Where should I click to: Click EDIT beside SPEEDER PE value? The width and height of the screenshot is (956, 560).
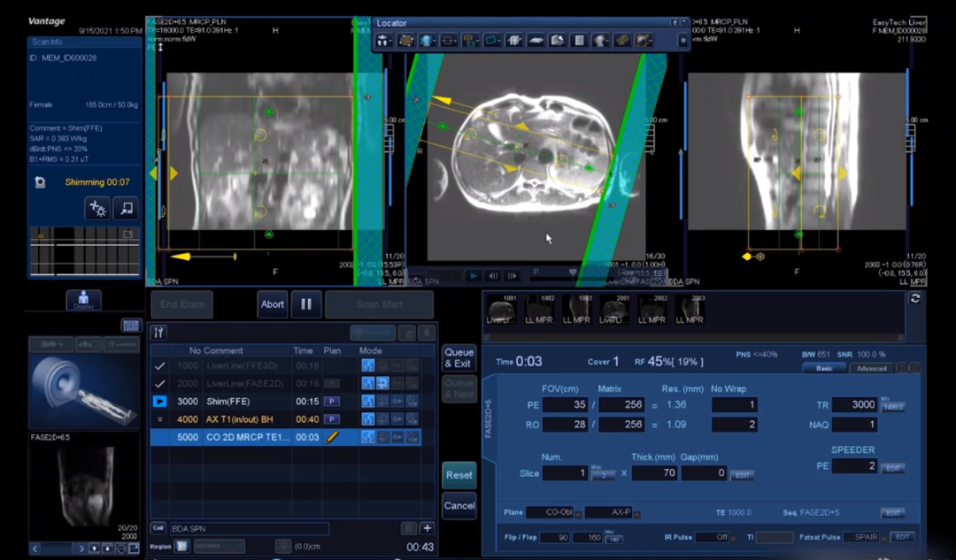pyautogui.click(x=892, y=468)
